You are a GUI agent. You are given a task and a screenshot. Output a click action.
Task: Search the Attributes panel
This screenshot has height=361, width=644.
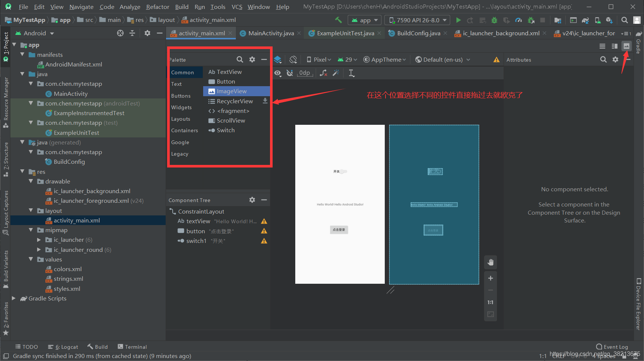click(604, 59)
